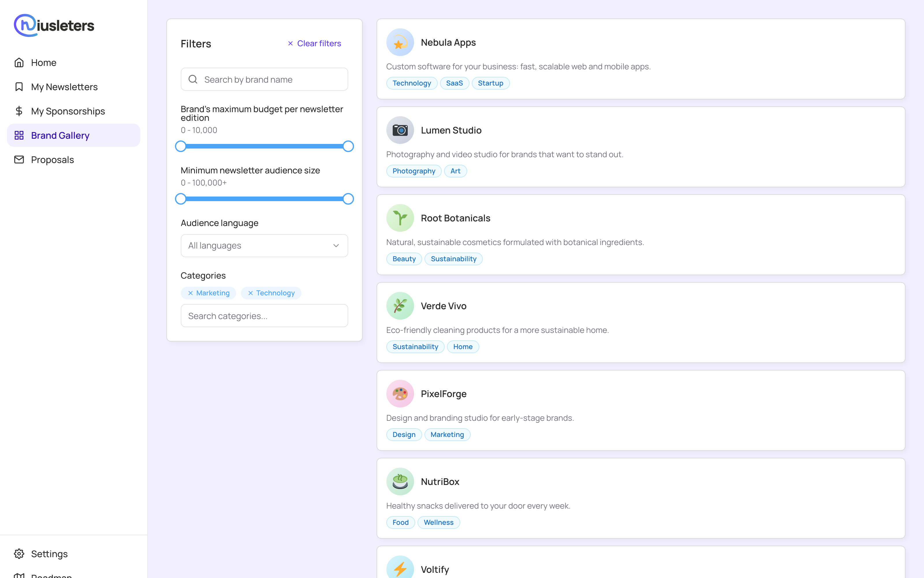
Task: Click the My Newsletters bookmark icon
Action: (x=19, y=87)
